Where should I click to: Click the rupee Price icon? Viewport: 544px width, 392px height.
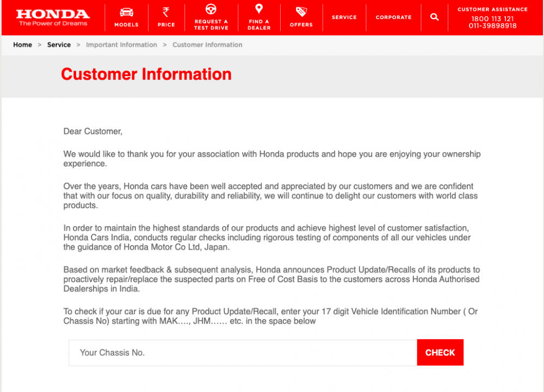point(166,12)
